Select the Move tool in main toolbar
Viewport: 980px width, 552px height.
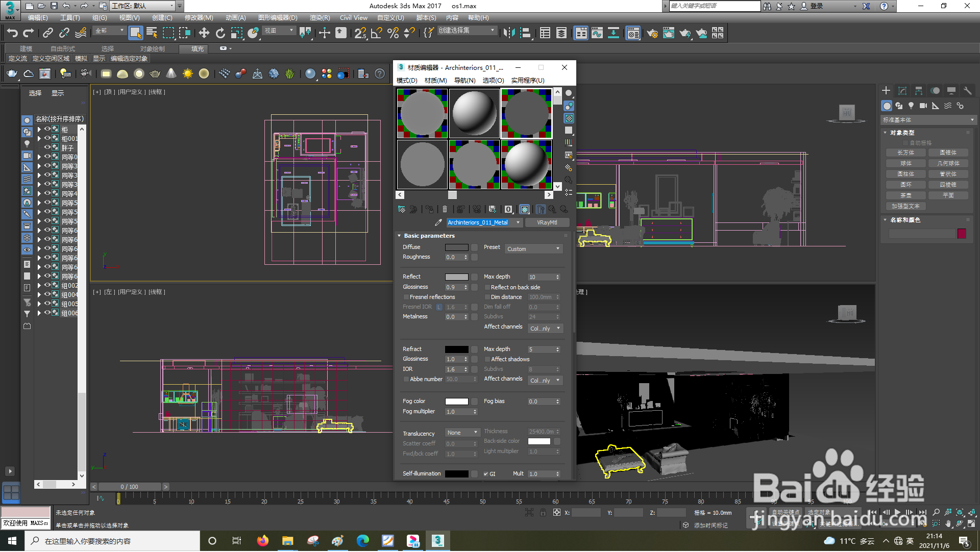(204, 33)
